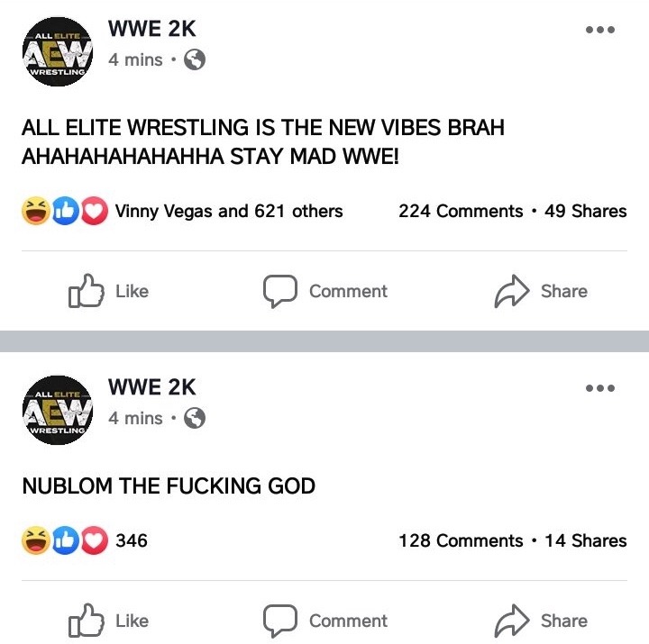The height and width of the screenshot is (644, 649).
Task: Click the globe privacy icon on first post
Action: point(194,60)
